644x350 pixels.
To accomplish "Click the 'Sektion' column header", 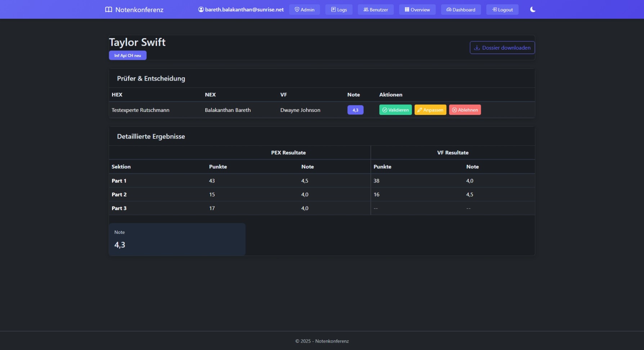I will tap(121, 167).
